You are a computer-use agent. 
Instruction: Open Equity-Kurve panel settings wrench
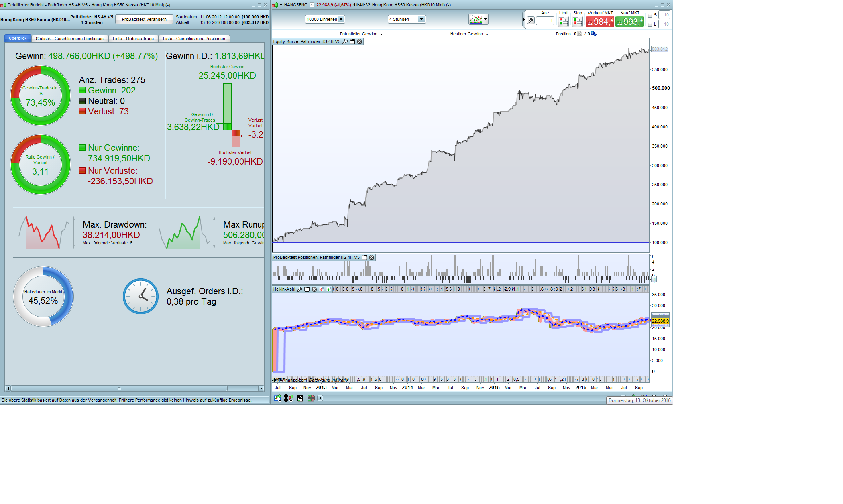pos(345,42)
